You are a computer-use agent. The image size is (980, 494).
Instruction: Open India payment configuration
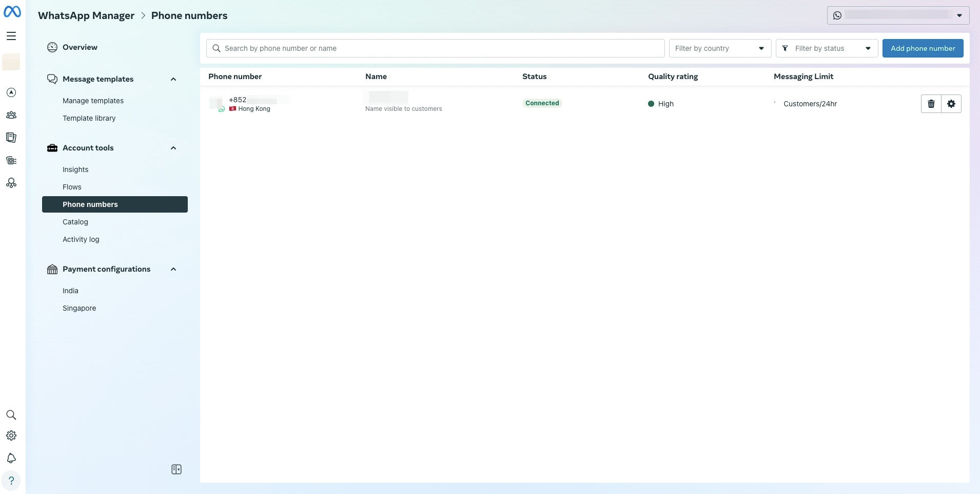coord(70,291)
